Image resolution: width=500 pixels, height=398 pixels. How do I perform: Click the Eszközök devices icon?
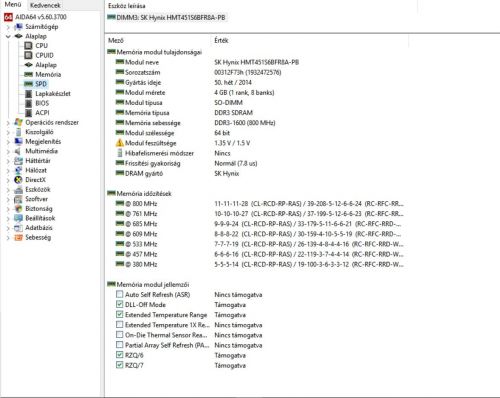[18, 190]
